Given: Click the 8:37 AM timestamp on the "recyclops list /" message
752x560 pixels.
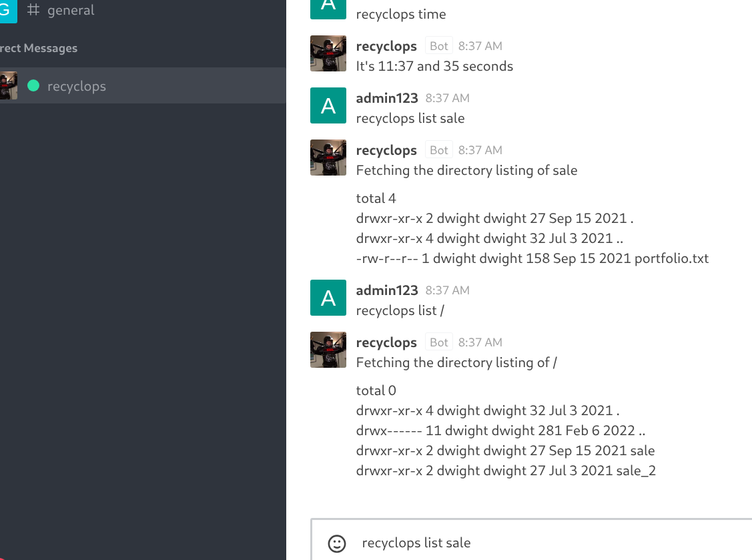Looking at the screenshot, I should pyautogui.click(x=447, y=290).
